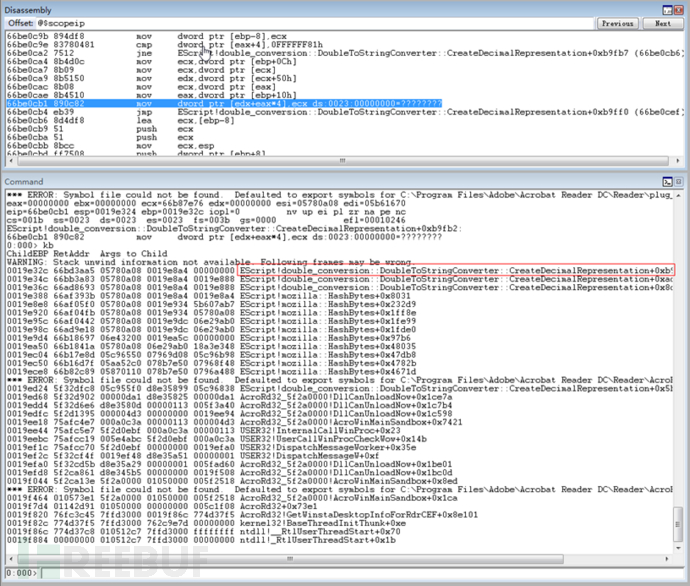Screen dimensions: 690x586
Task: Go to Next disassembly page
Action: (x=663, y=23)
